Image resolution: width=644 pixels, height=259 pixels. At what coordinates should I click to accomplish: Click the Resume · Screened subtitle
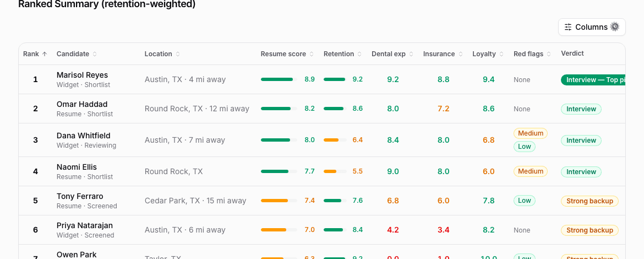click(86, 206)
